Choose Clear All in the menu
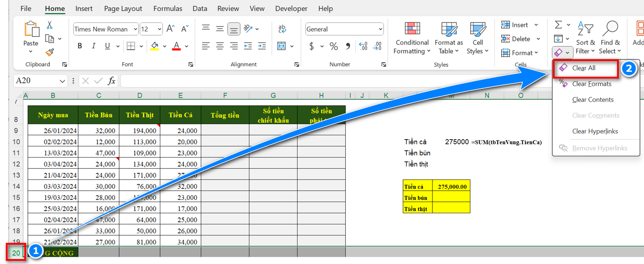Screen dimensions: 644x264 point(584,68)
